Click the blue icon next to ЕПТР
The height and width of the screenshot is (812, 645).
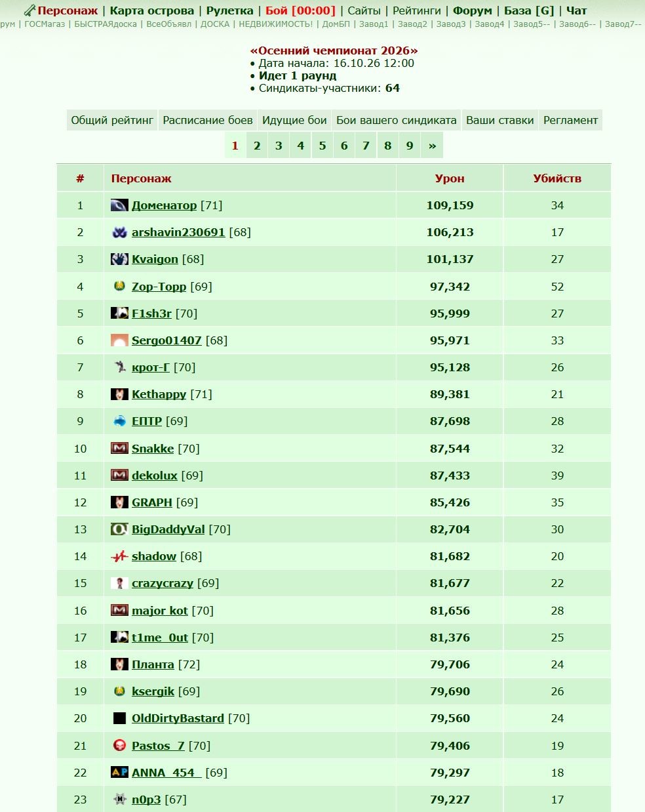pos(119,421)
